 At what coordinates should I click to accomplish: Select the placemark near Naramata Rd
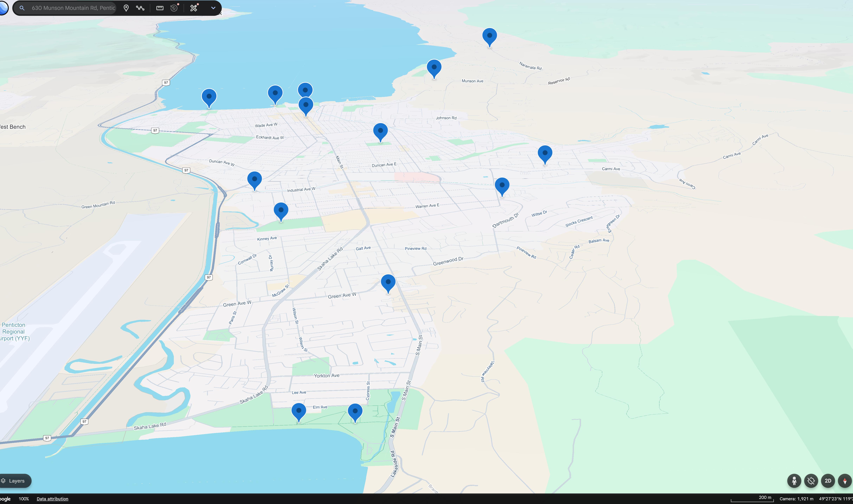coord(489,36)
